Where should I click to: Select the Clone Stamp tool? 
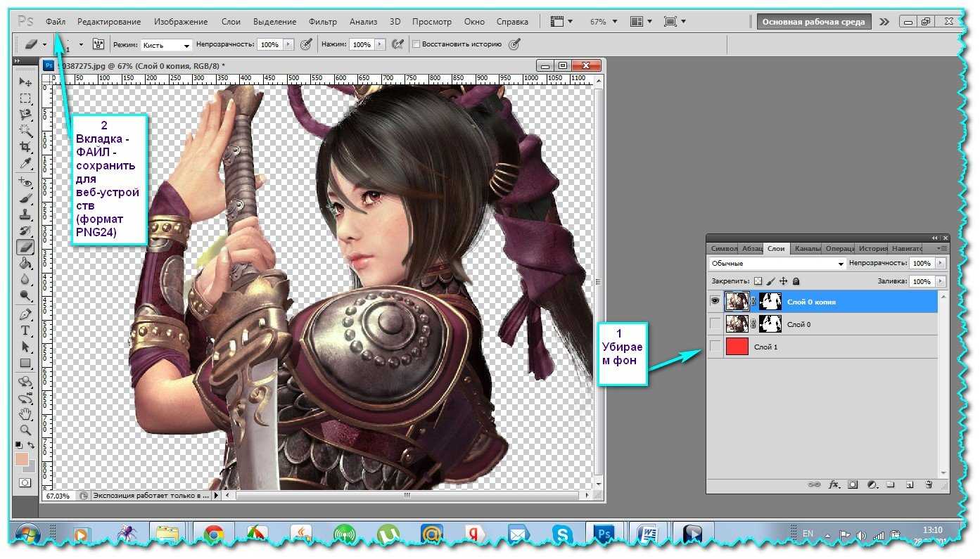click(x=25, y=215)
